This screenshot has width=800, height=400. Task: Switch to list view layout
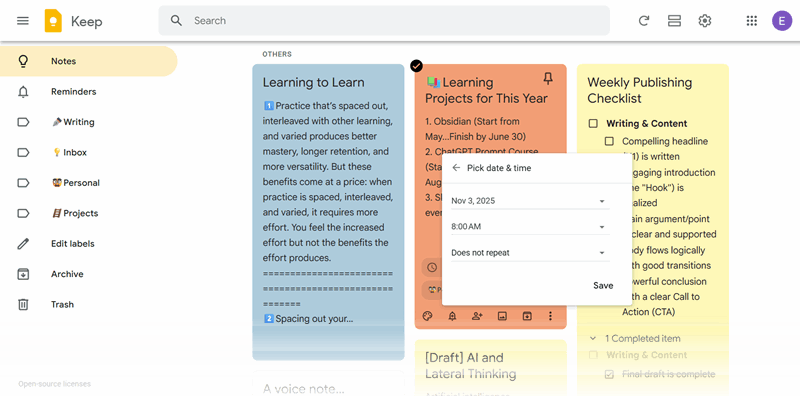(674, 20)
